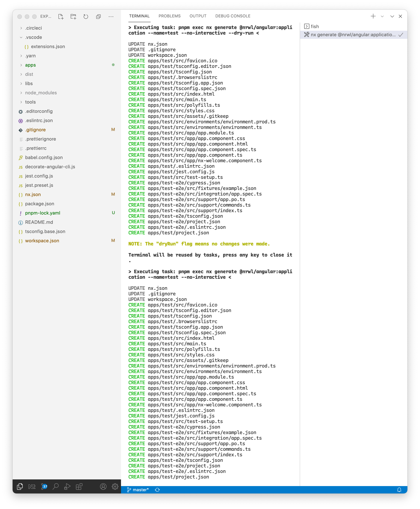The image size is (420, 509).
Task: Create a new terminal with the plus button
Action: pos(373,16)
